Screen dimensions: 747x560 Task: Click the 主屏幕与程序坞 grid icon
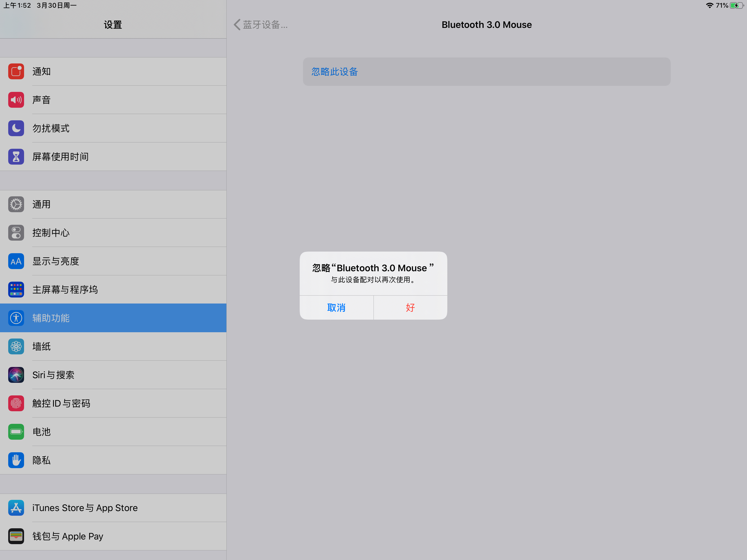coord(16,290)
